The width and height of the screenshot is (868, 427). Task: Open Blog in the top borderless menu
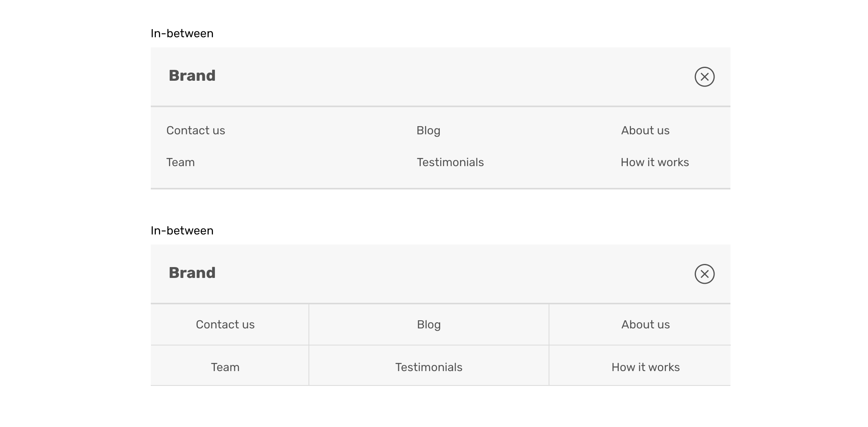point(428,130)
